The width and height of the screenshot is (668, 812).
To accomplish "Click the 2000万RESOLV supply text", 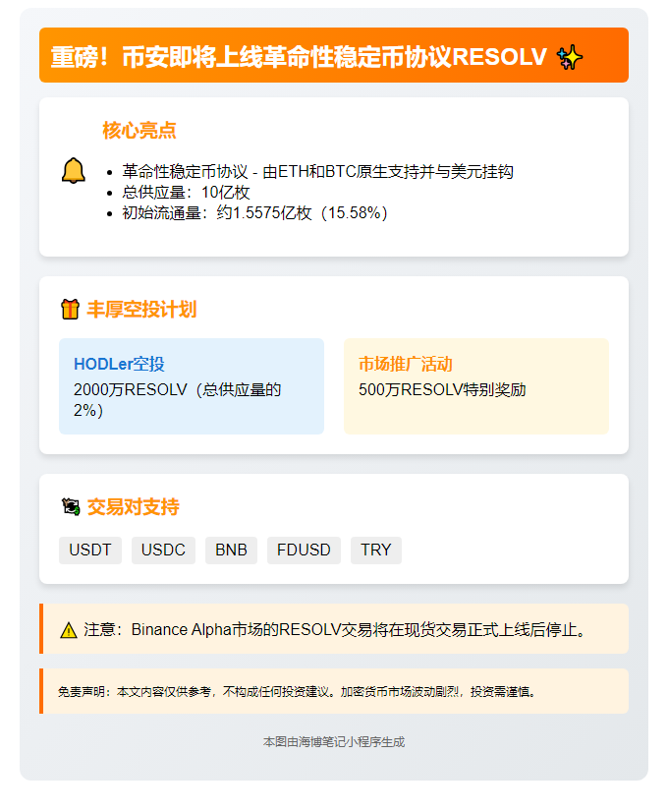I will [178, 400].
